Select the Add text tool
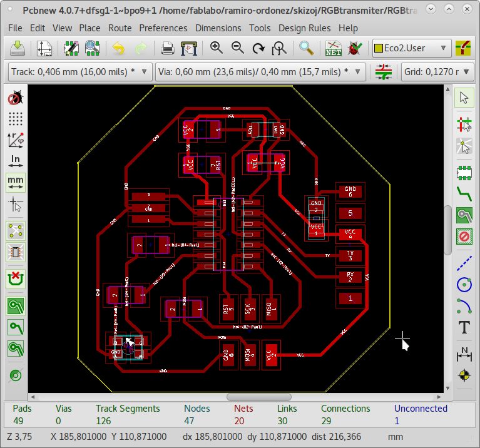 tap(464, 327)
